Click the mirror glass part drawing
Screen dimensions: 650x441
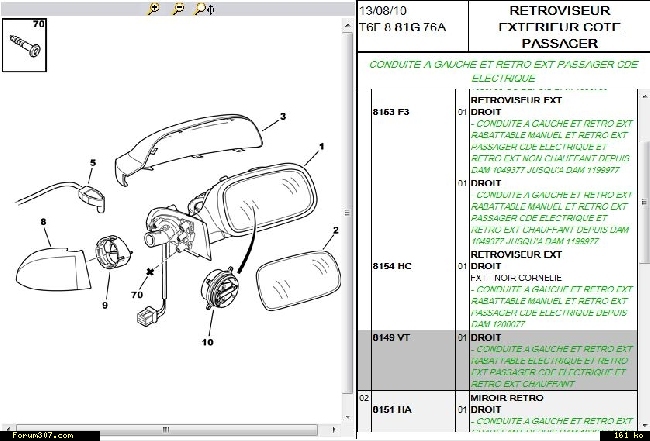click(x=298, y=281)
